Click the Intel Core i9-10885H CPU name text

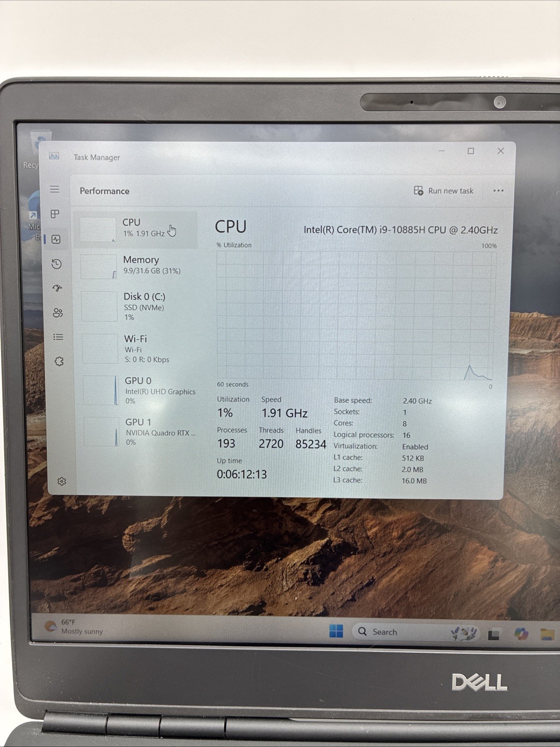click(x=401, y=230)
